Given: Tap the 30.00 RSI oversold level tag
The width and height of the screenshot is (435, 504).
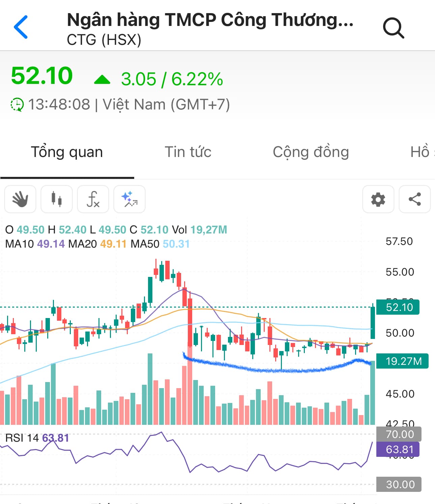Looking at the screenshot, I should [x=399, y=484].
